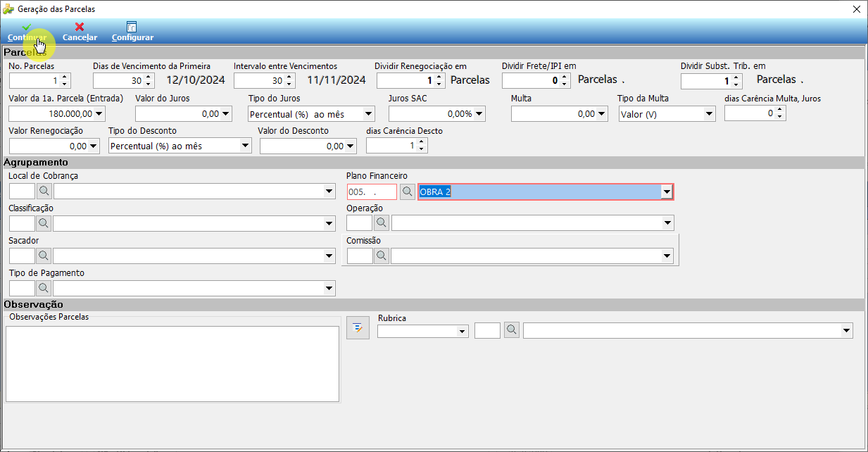Click the Classificação code field
Viewport: 868px width, 452px height.
coord(22,223)
